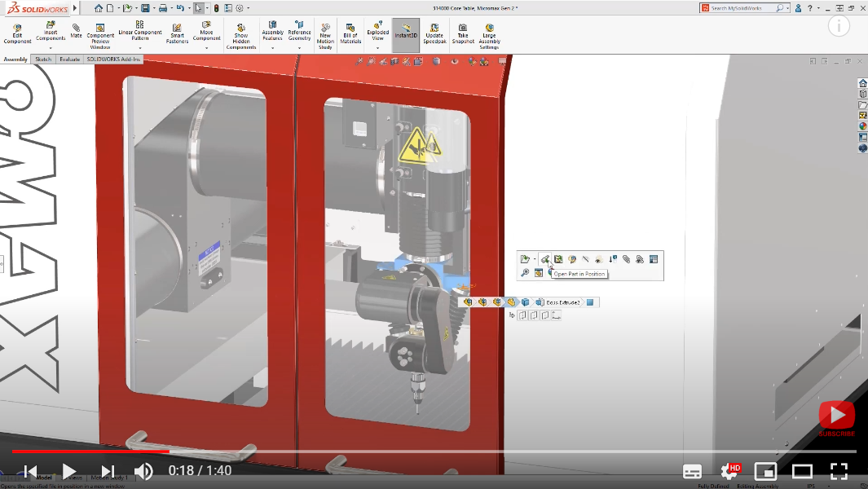
Task: Click Smart Fasteners
Action: tap(177, 33)
